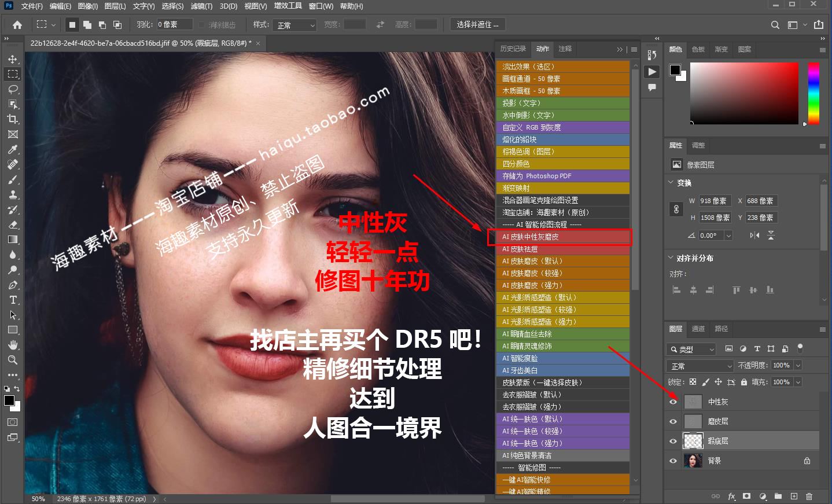Open the 图像(I) menu

(87, 6)
